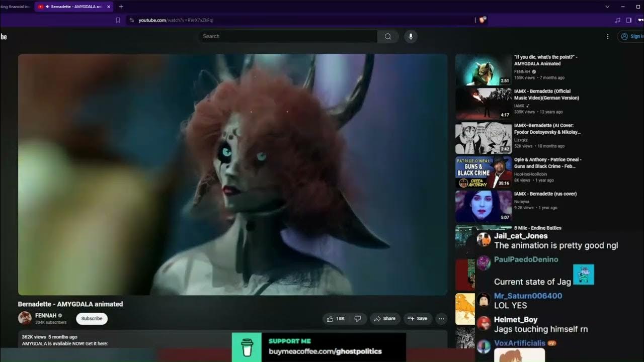Image resolution: width=644 pixels, height=362 pixels.
Task: Focus the YouTube Search input field
Action: point(288,36)
